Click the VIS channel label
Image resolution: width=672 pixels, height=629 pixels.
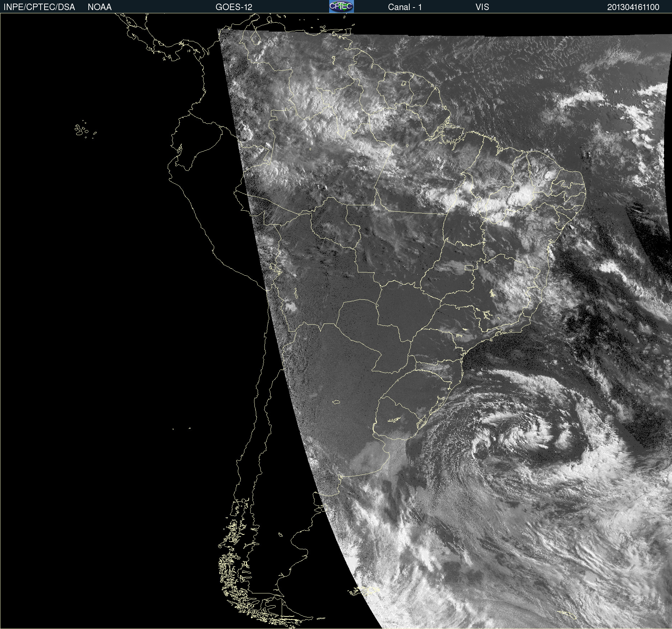(x=482, y=7)
